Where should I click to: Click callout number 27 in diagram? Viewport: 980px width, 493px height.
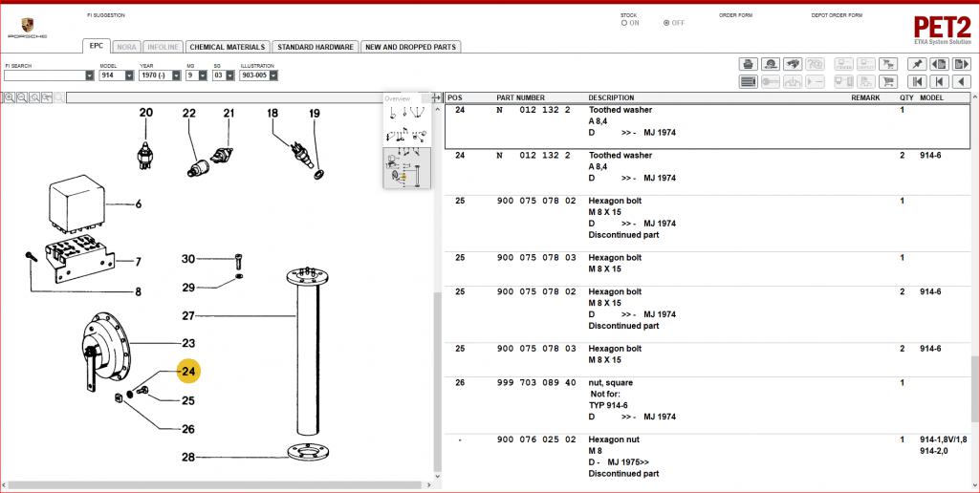coord(188,316)
